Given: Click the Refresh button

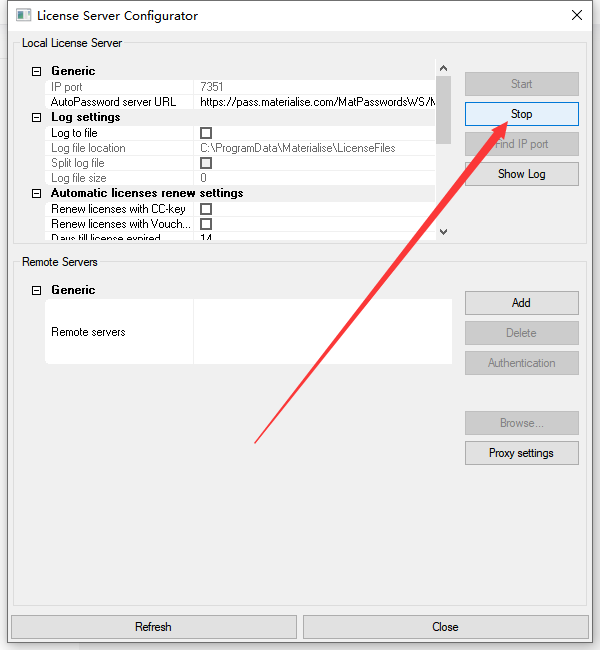Looking at the screenshot, I should point(153,627).
